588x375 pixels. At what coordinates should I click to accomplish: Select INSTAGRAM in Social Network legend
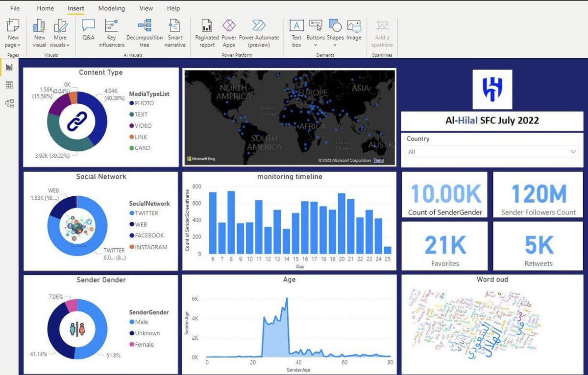pos(148,247)
